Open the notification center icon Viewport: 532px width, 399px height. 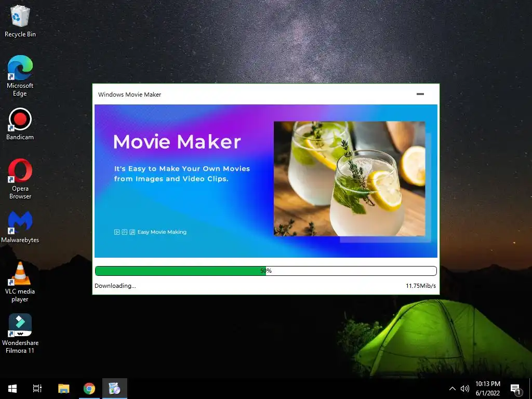[x=515, y=389]
